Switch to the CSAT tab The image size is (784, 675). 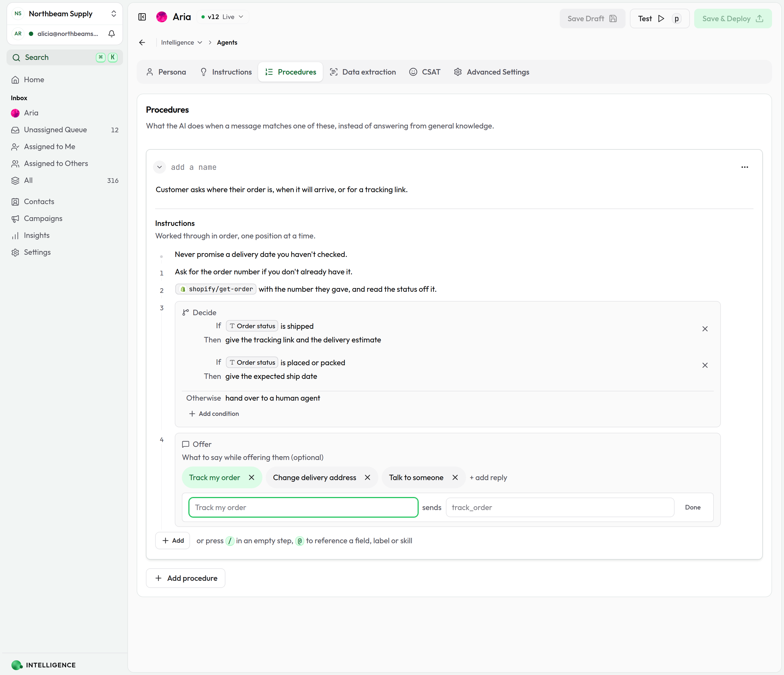pos(425,72)
